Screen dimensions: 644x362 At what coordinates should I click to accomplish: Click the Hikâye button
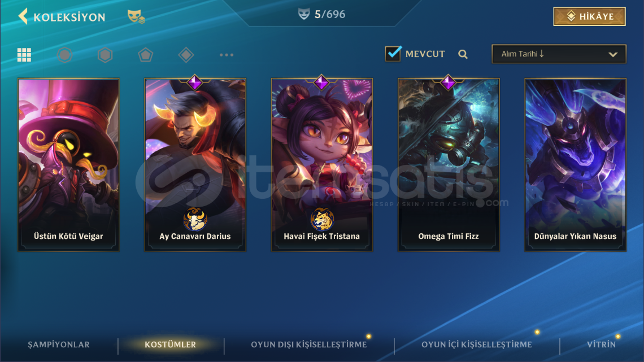(x=589, y=16)
